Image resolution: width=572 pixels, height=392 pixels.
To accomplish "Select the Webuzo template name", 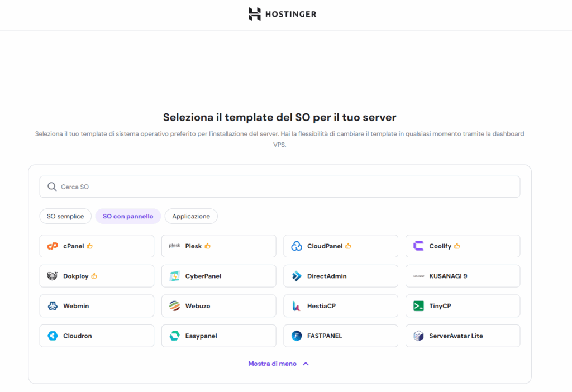I will pyautogui.click(x=198, y=306).
